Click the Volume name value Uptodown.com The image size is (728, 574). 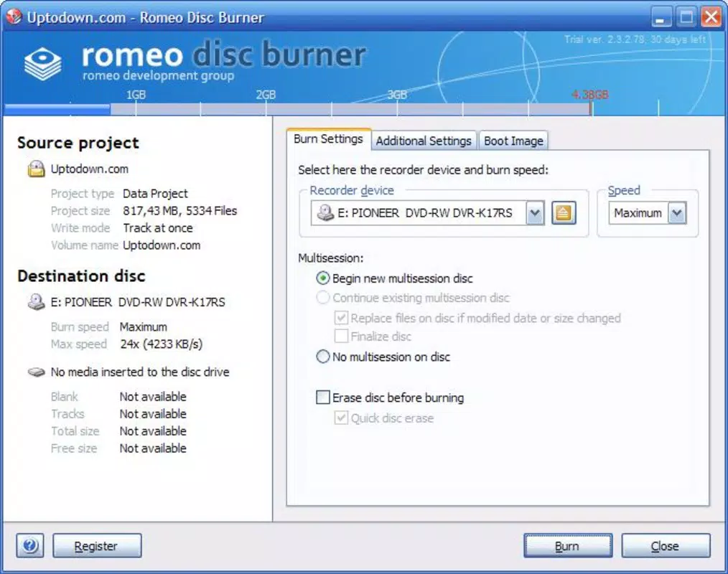coord(162,245)
